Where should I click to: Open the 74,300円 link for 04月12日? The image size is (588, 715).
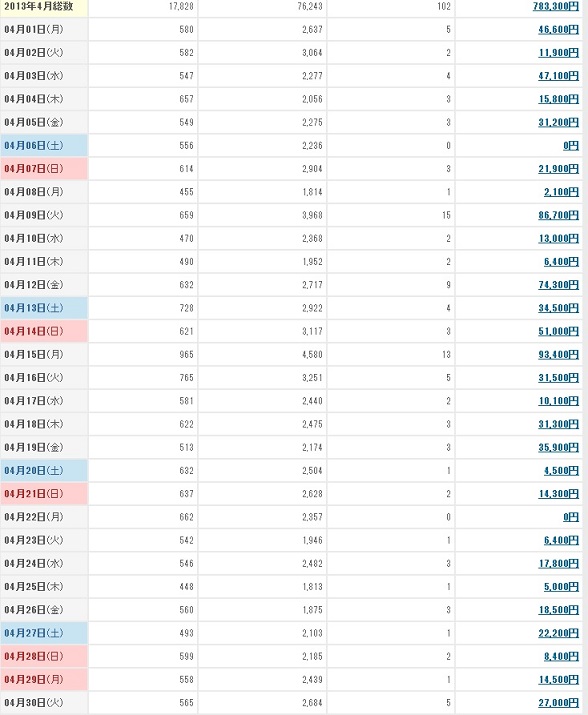(x=558, y=285)
